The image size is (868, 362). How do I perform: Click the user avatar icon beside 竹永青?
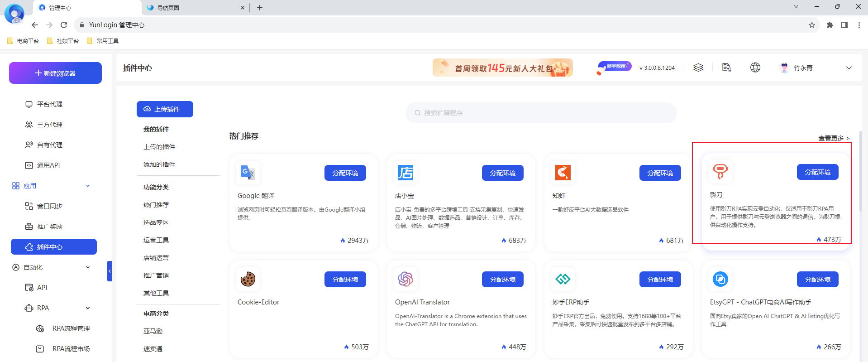[784, 68]
